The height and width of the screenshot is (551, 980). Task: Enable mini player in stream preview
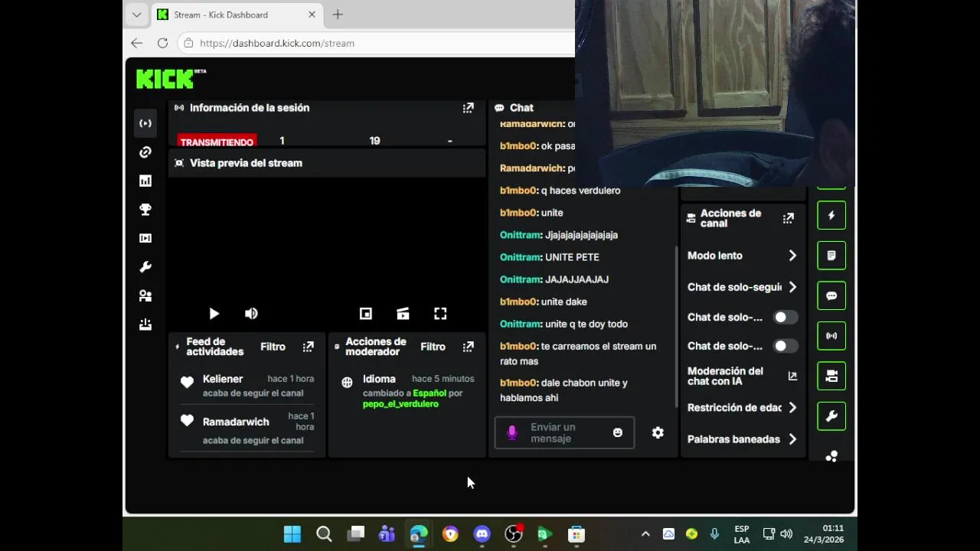coord(366,314)
